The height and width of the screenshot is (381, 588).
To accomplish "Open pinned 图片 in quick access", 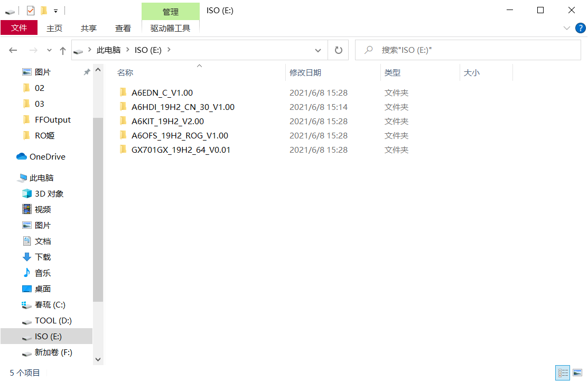I will [42, 72].
